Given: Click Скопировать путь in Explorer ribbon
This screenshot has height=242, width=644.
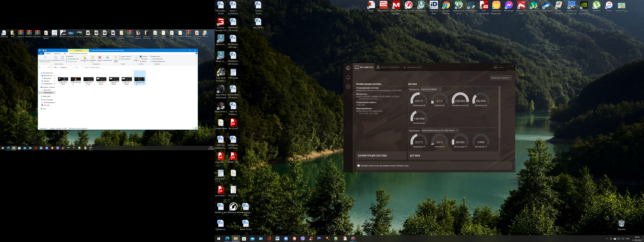Looking at the screenshot, I should pyautogui.click(x=72, y=59).
